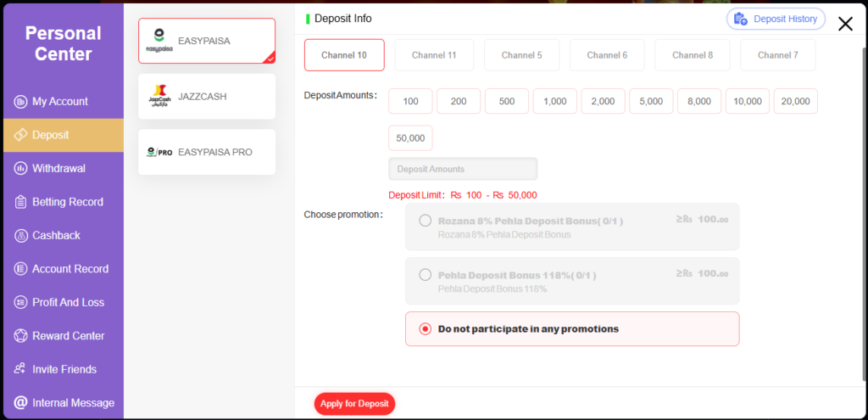Click the Easypaisa Pro logo icon

[159, 152]
